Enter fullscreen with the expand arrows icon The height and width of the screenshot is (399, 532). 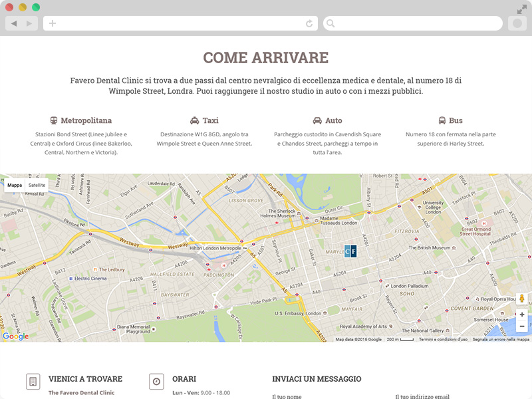click(521, 10)
